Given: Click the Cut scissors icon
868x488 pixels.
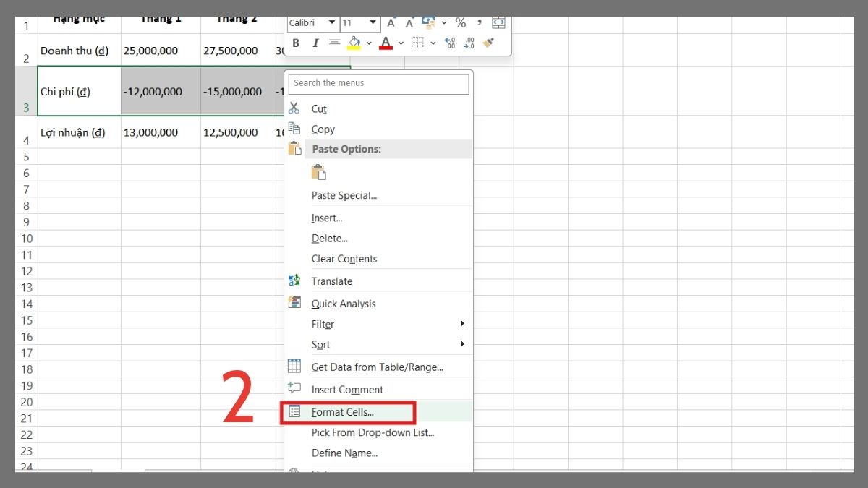Looking at the screenshot, I should 294,108.
